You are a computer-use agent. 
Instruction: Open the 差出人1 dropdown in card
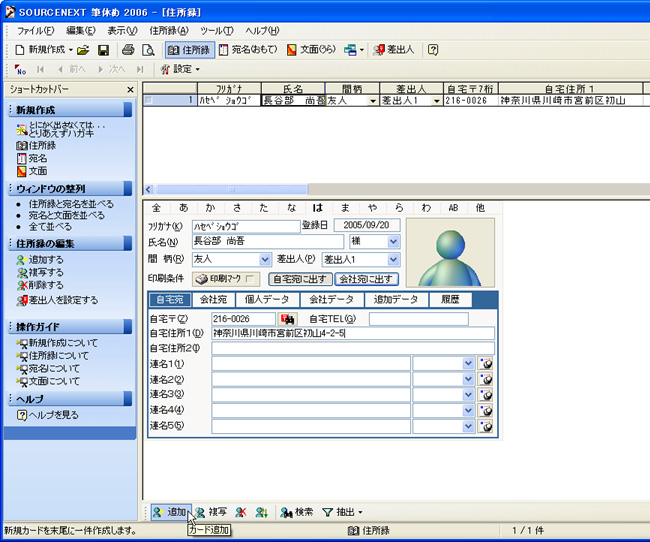coord(393,260)
